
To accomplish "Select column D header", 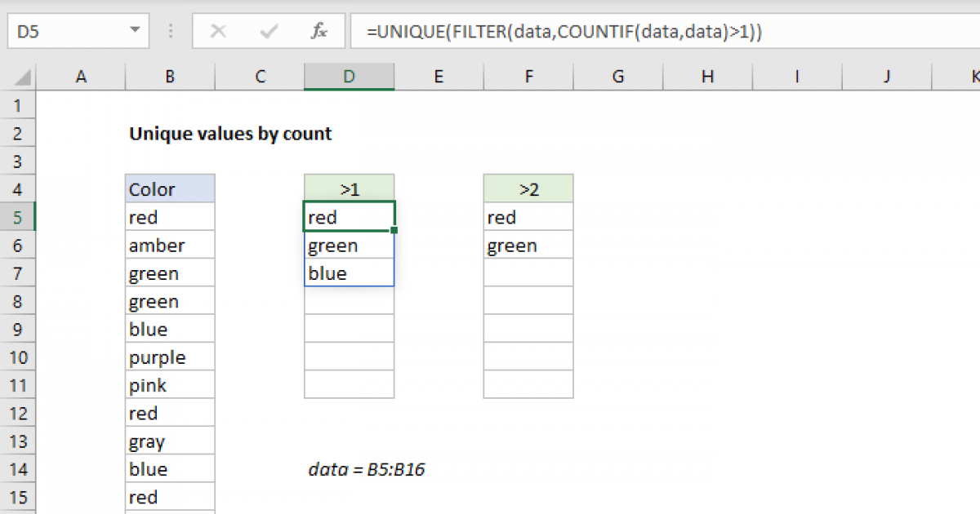I will click(349, 76).
